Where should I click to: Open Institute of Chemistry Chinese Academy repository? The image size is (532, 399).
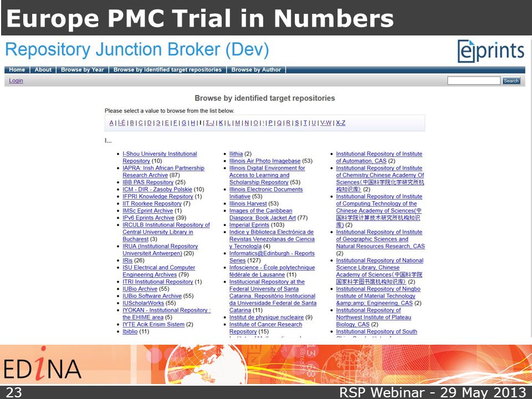click(380, 178)
